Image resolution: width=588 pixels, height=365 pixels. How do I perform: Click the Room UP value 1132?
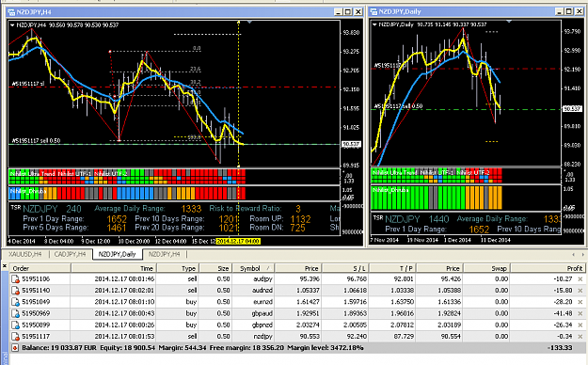point(300,219)
